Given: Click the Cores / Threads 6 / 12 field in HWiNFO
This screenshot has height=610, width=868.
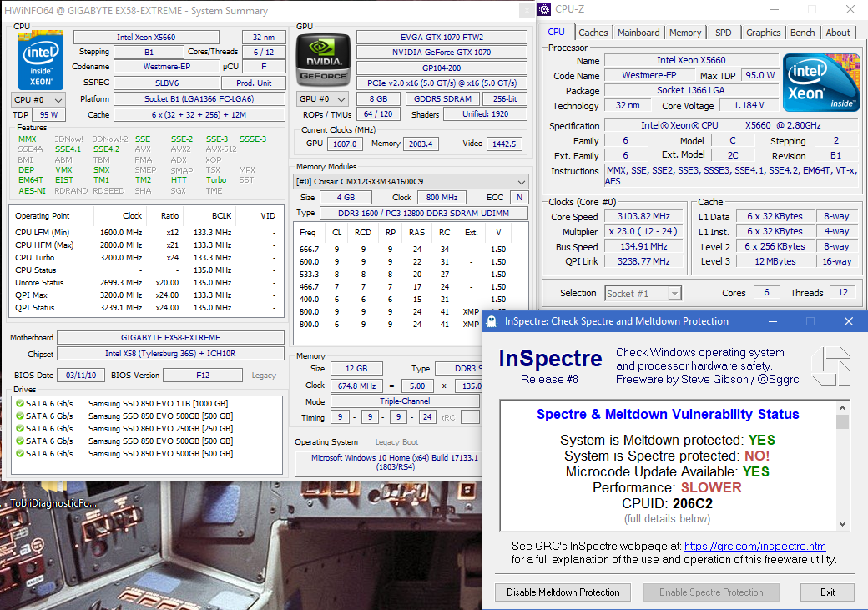Looking at the screenshot, I should coord(264,52).
